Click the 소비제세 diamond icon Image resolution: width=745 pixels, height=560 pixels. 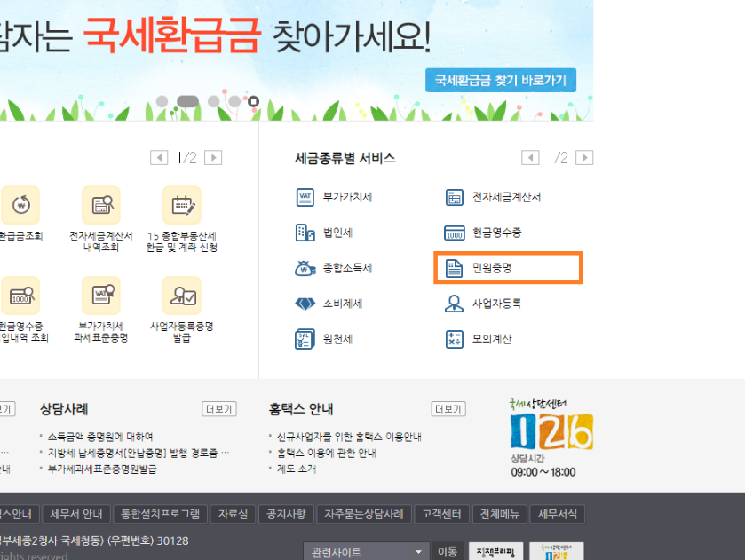pyautogui.click(x=305, y=304)
